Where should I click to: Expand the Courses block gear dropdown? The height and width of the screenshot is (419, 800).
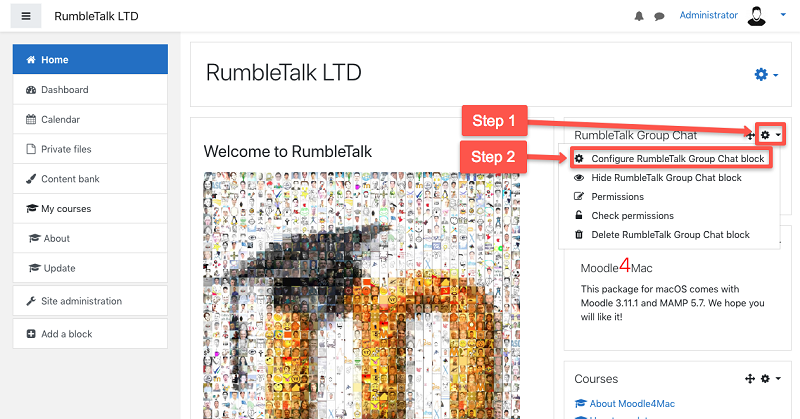pos(769,379)
